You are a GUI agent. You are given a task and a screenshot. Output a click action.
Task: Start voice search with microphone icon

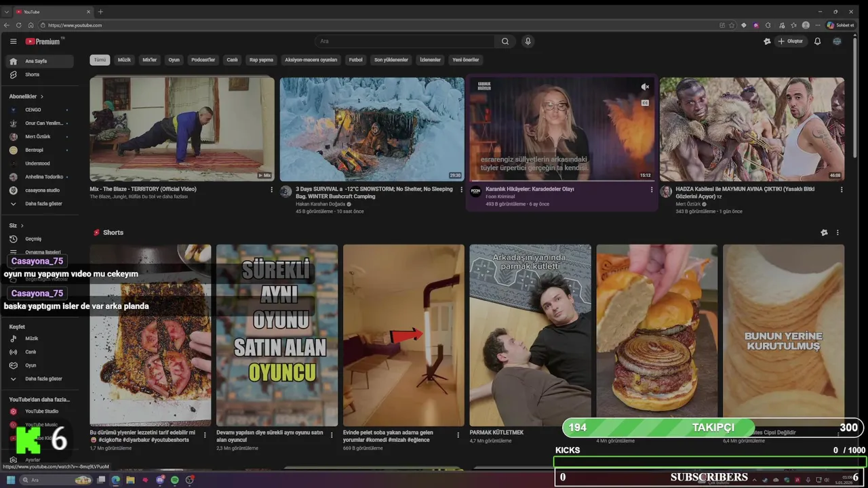click(528, 41)
